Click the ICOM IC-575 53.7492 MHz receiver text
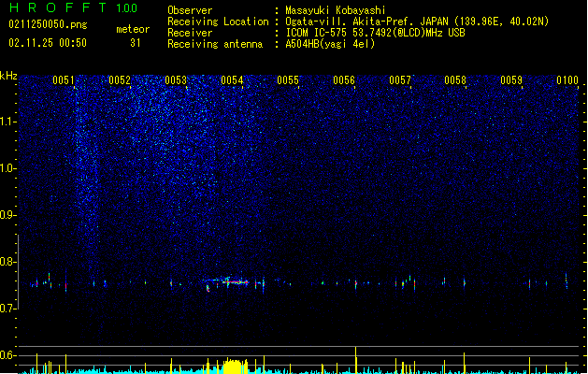588x374 pixels. click(x=375, y=33)
